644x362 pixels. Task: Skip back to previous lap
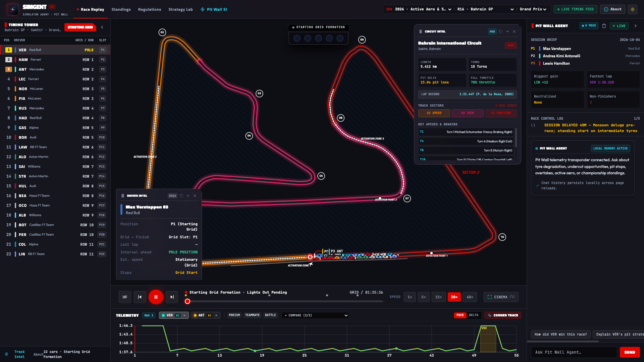140,297
